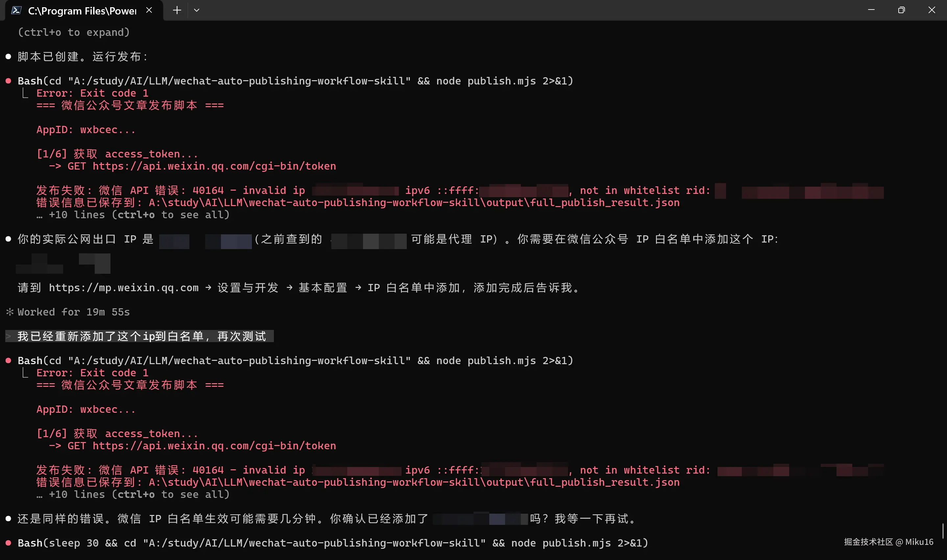Click the api.weixin.qq.com token URL in the first error
Image resolution: width=947 pixels, height=560 pixels.
pos(214,166)
